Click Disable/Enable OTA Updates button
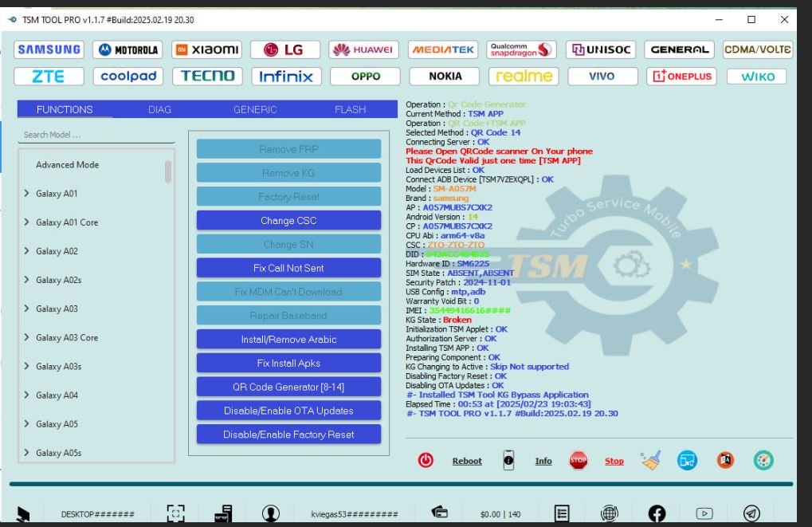812x527 pixels. [x=288, y=411]
